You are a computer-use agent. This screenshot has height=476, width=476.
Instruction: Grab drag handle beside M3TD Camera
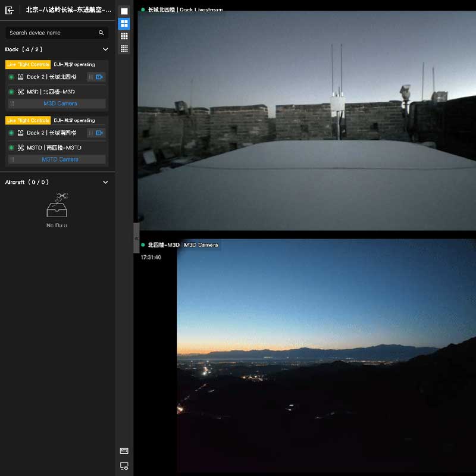(x=12, y=159)
